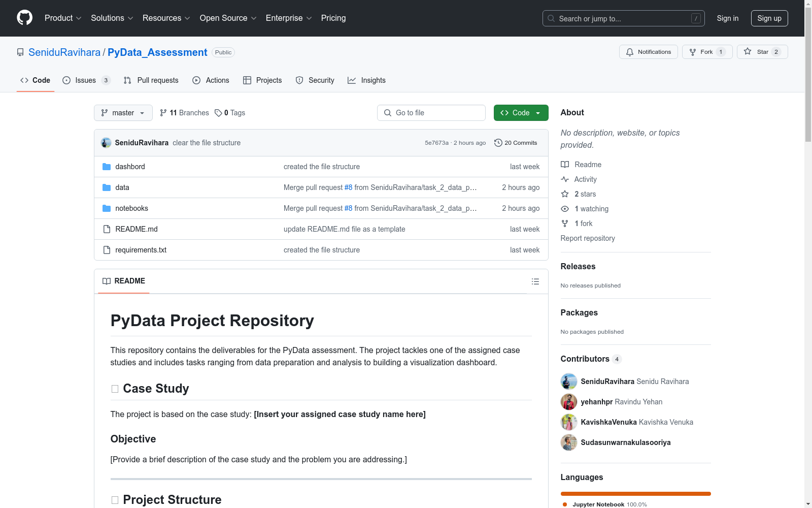Expand the Open Source menu
This screenshot has height=508, width=812.
pyautogui.click(x=228, y=18)
